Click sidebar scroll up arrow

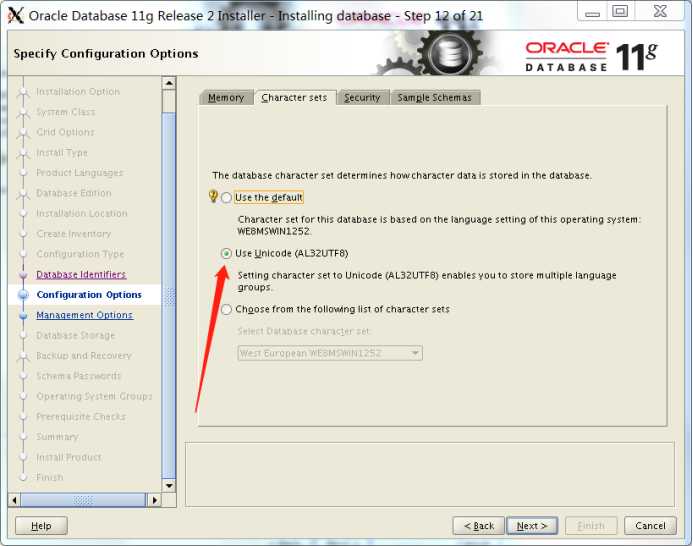(169, 83)
